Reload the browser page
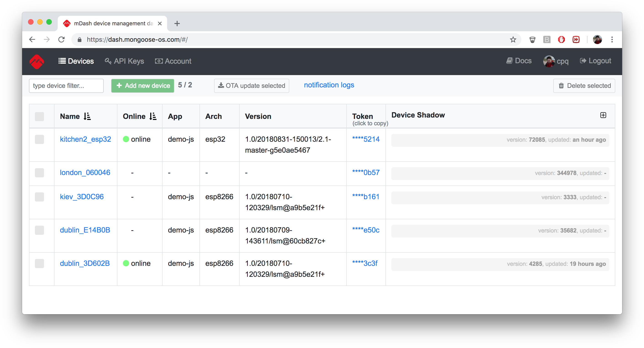 (x=61, y=39)
